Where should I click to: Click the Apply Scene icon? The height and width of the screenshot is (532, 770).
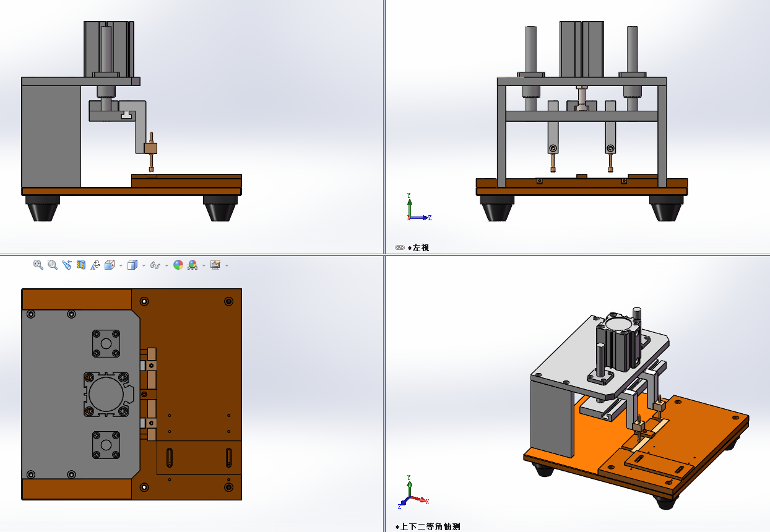pyautogui.click(x=192, y=265)
